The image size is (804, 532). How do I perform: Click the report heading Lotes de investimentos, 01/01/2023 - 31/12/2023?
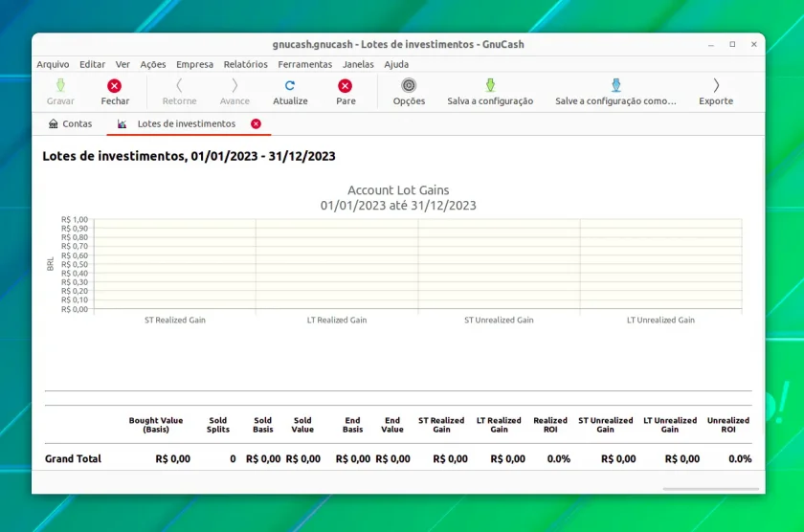(x=189, y=156)
